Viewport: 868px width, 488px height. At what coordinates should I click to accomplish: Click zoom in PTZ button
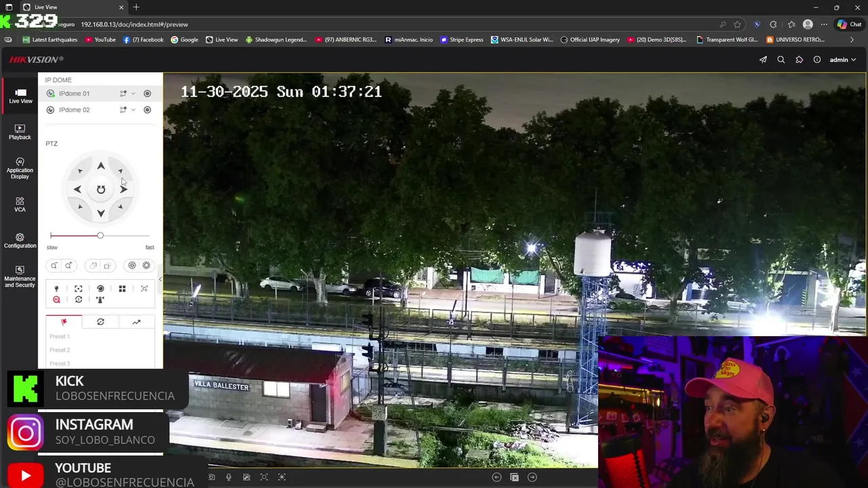click(68, 266)
